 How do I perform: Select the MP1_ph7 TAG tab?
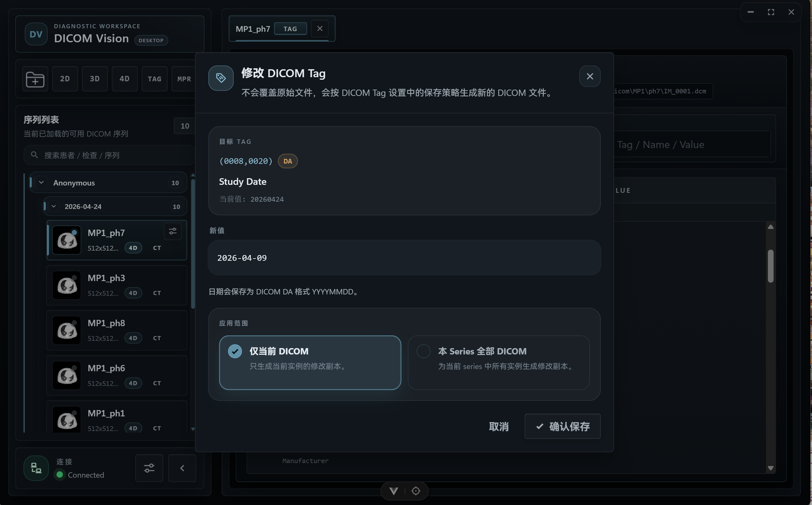pos(282,29)
